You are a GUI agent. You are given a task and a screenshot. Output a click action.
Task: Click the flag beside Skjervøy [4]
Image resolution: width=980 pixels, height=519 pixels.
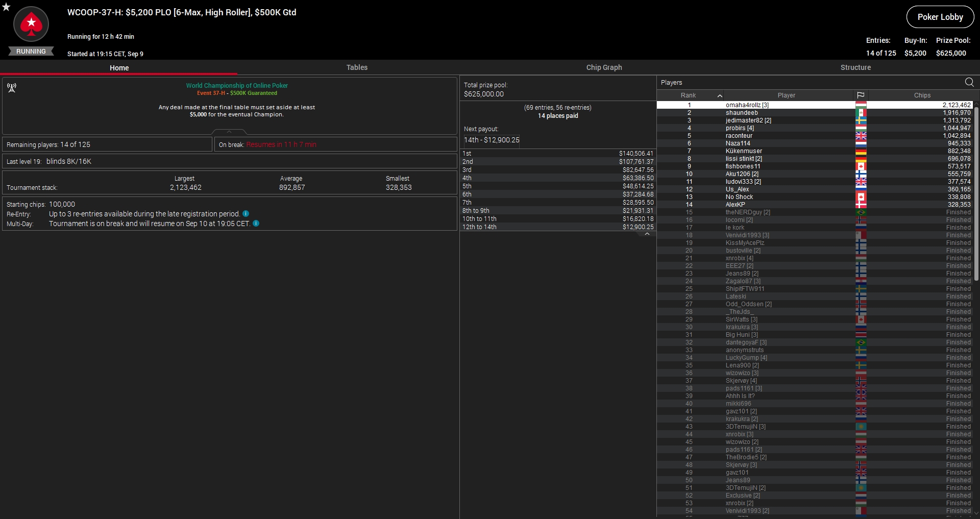coord(861,381)
